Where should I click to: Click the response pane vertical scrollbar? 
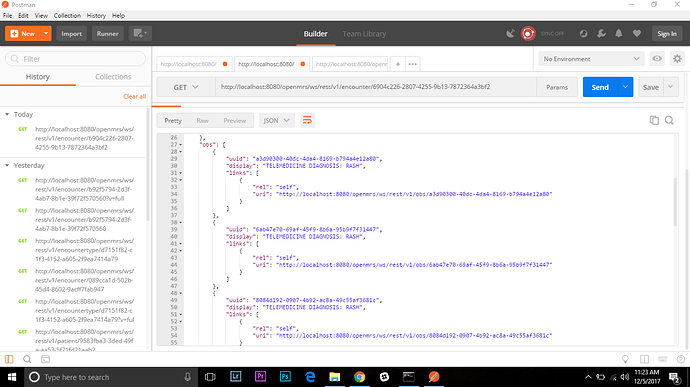(675, 201)
